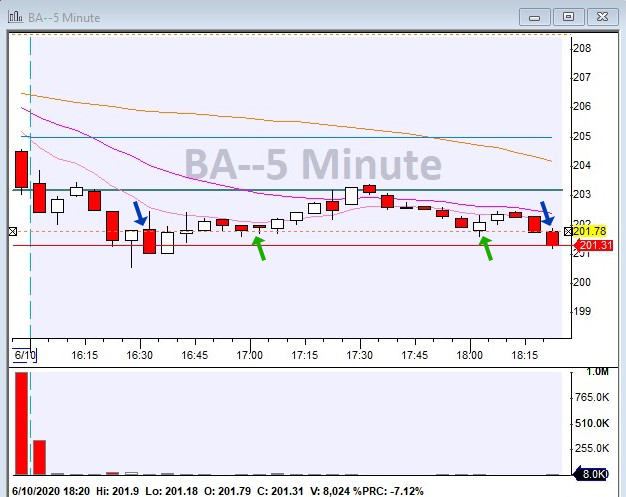Click the V: 8,024 status value
626x497 pixels.
click(x=329, y=491)
